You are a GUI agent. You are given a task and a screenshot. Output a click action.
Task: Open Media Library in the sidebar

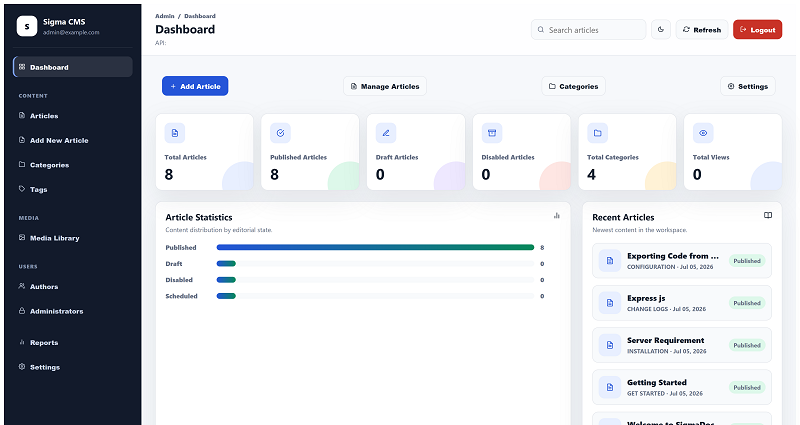(73, 238)
